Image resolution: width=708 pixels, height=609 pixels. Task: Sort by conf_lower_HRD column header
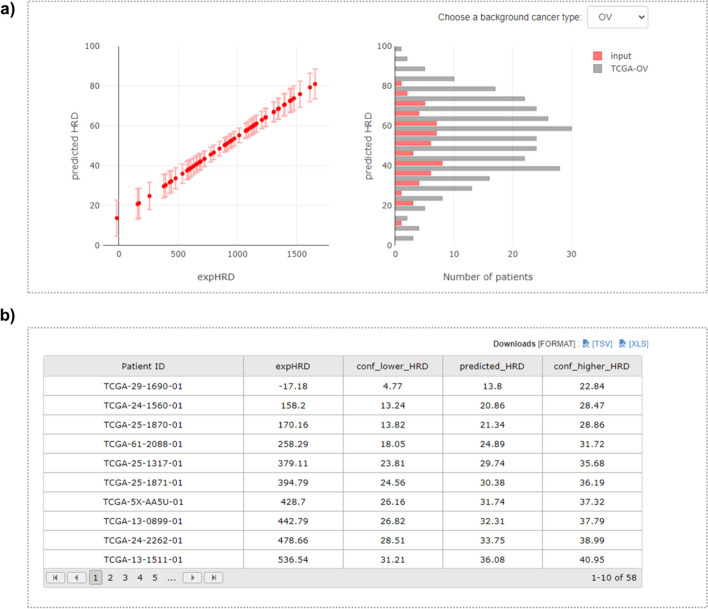[392, 366]
